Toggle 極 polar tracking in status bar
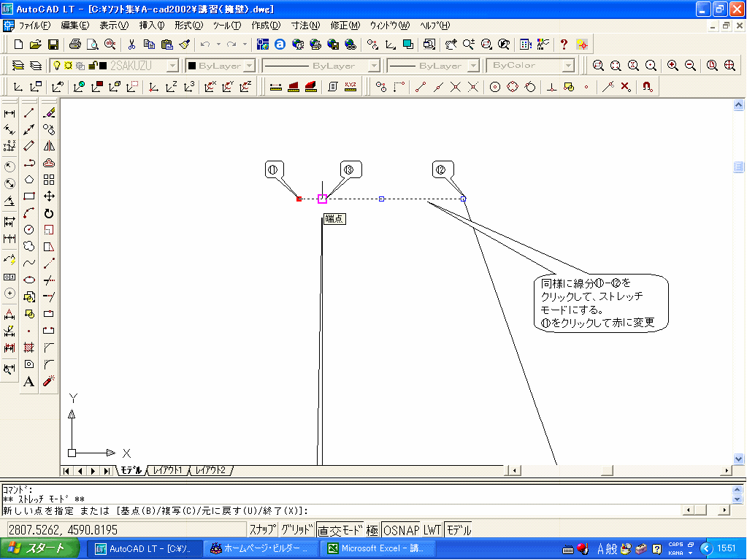This screenshot has width=747, height=560. pyautogui.click(x=372, y=530)
